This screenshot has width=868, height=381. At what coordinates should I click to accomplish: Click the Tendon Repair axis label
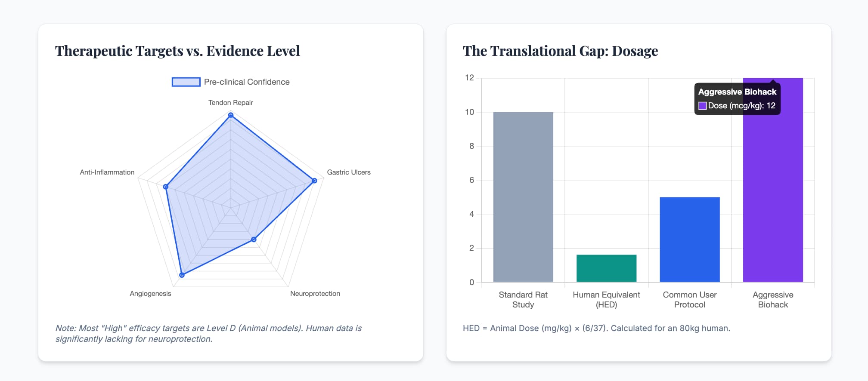[231, 102]
